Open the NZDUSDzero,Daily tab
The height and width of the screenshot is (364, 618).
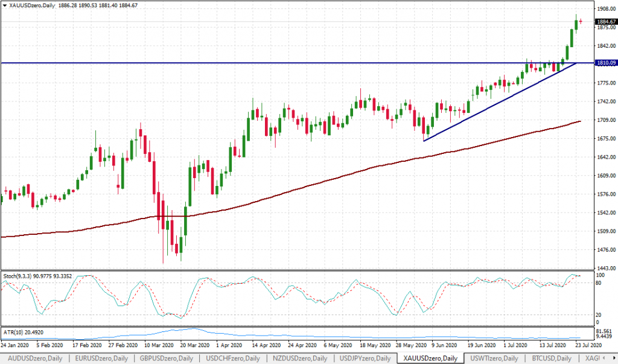pyautogui.click(x=299, y=359)
